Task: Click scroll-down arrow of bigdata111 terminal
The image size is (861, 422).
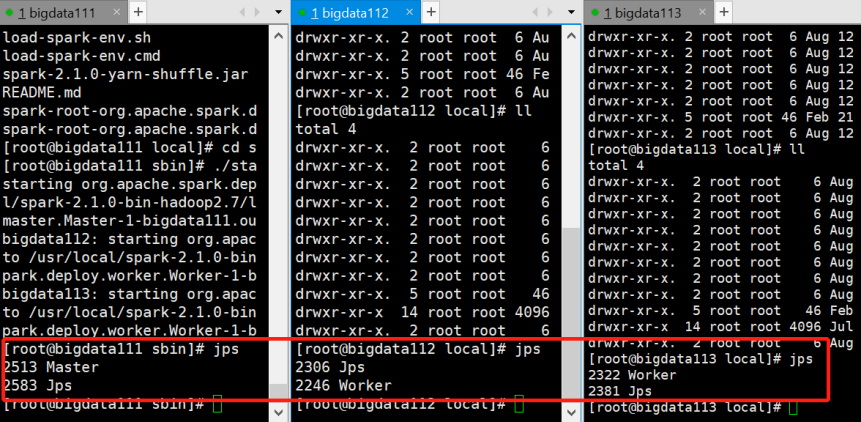Action: [279, 411]
